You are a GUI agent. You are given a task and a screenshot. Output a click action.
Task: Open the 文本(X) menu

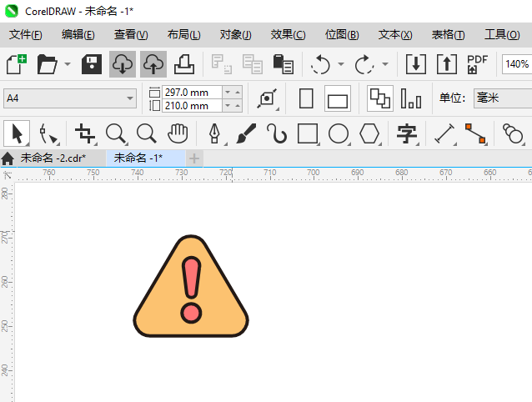coord(395,34)
